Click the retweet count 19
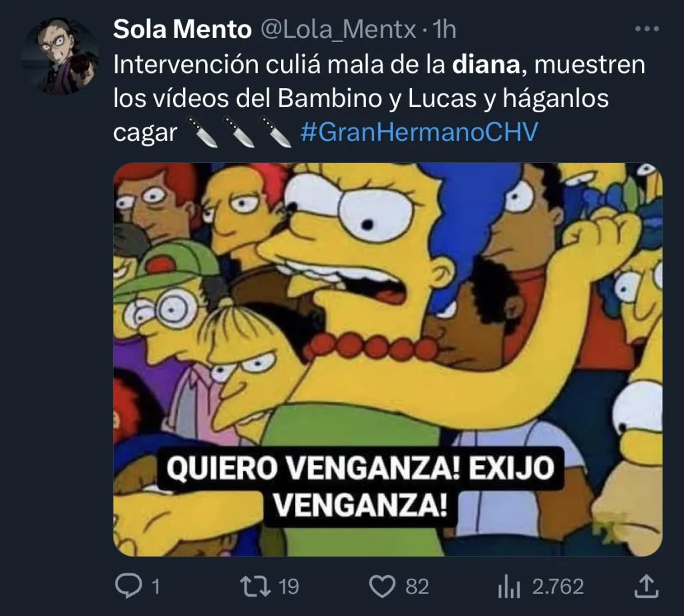Viewport: 684px width, 616px height. click(289, 587)
